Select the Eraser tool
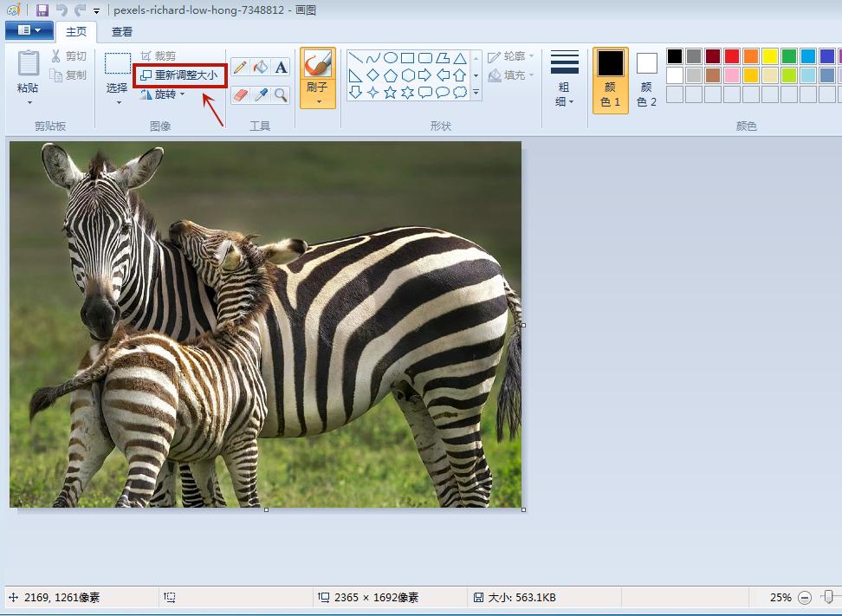 pos(240,94)
